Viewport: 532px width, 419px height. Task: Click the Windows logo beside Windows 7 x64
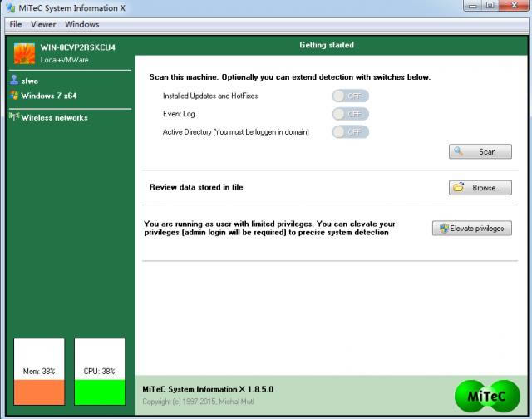[x=14, y=95]
